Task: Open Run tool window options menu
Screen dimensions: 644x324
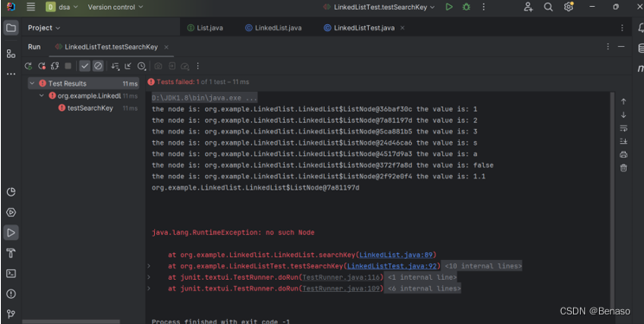Action: click(x=608, y=47)
